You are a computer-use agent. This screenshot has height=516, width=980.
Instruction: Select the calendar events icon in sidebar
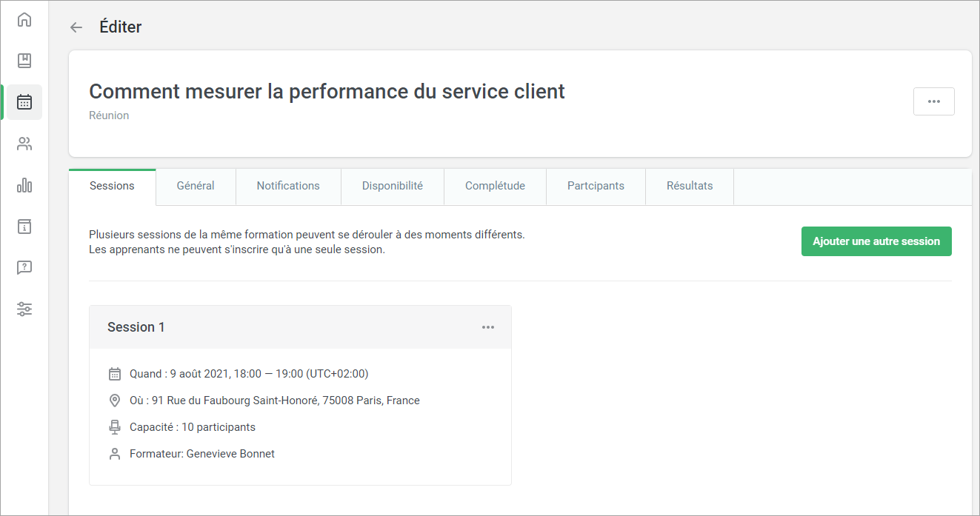click(24, 102)
